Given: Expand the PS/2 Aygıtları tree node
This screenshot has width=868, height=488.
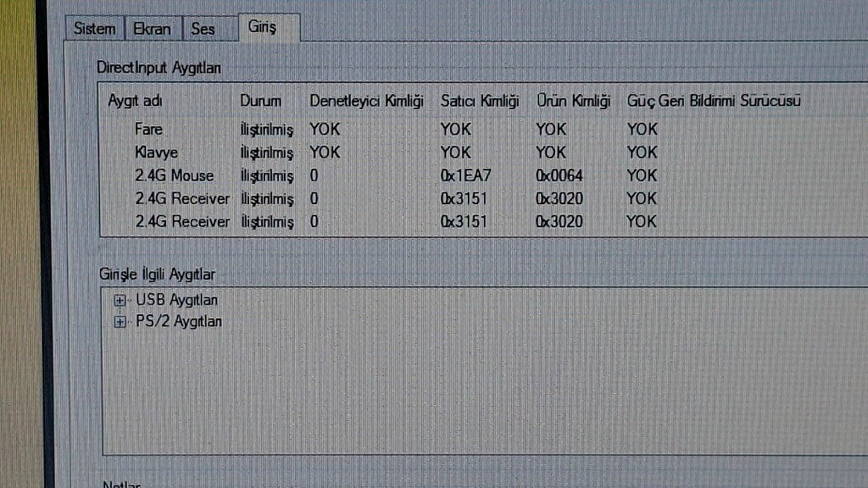Looking at the screenshot, I should 120,321.
